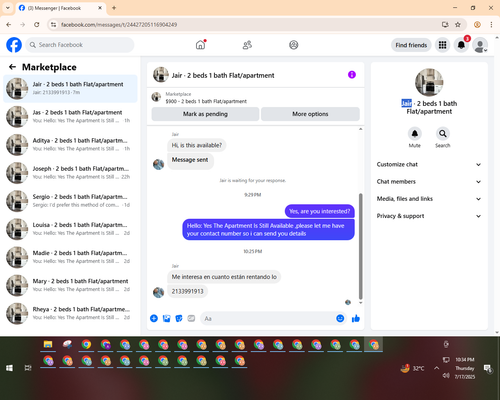The image size is (500, 400).
Task: Open Task View on the taskbar
Action: pos(28,368)
